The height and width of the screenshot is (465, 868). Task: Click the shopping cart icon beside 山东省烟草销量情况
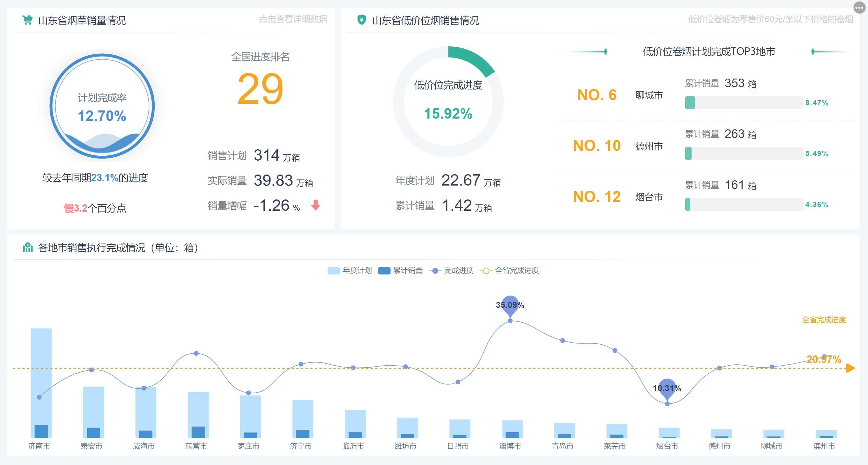point(27,20)
